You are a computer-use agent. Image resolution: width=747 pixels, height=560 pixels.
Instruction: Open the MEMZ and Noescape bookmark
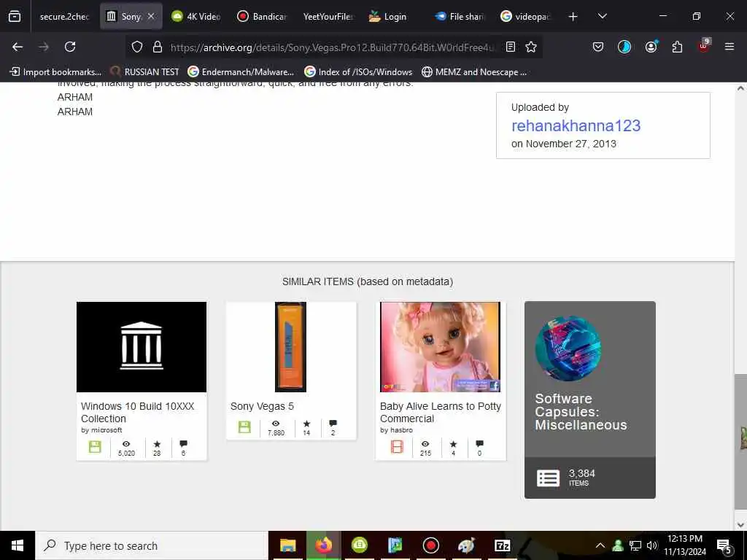pos(474,72)
